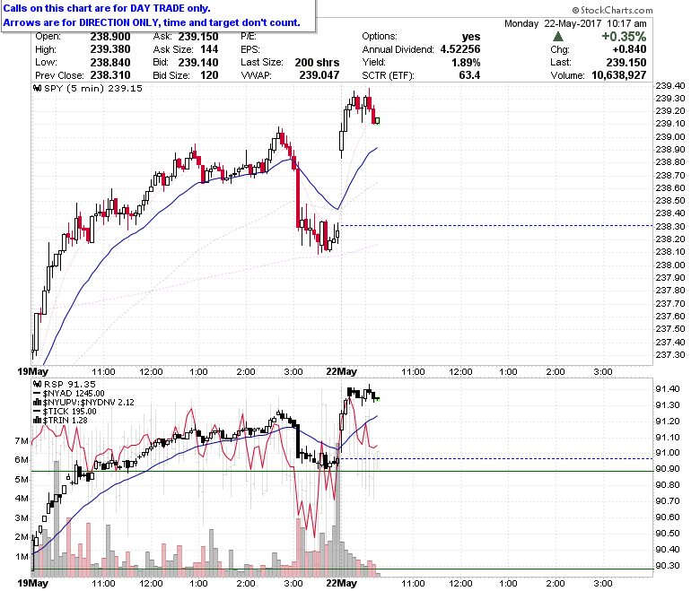The width and height of the screenshot is (700, 591).
Task: Click the 'P/E:' label
Action: pyautogui.click(x=249, y=37)
